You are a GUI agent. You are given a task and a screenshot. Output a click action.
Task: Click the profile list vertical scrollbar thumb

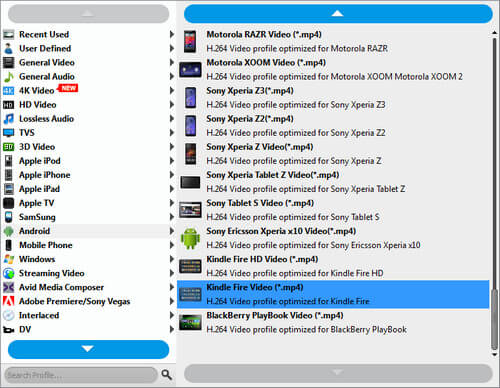coord(494,320)
